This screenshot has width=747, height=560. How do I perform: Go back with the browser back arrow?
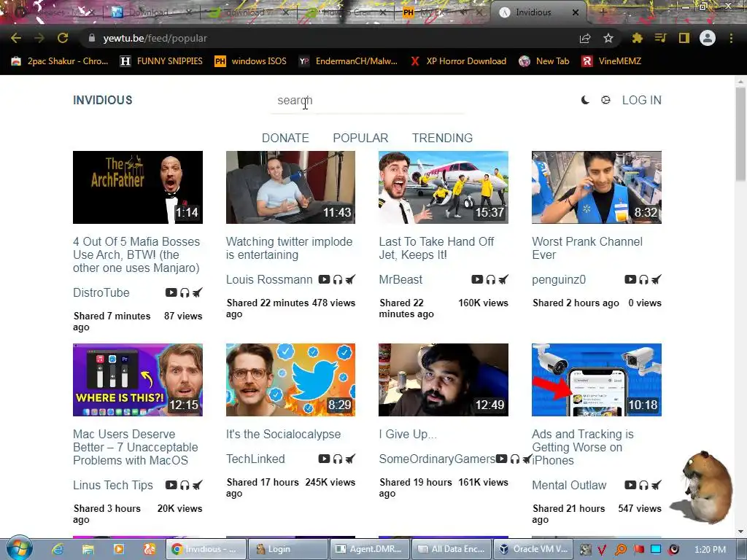coord(16,38)
